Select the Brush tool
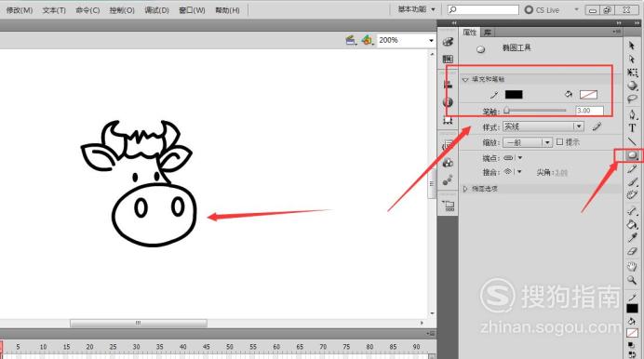 tap(632, 181)
